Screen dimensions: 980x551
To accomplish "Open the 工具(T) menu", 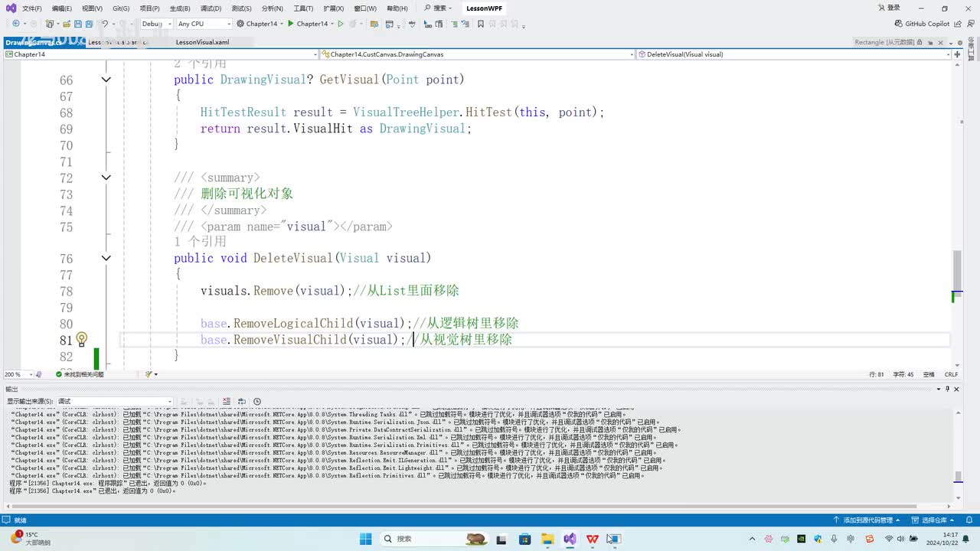I will pyautogui.click(x=303, y=8).
